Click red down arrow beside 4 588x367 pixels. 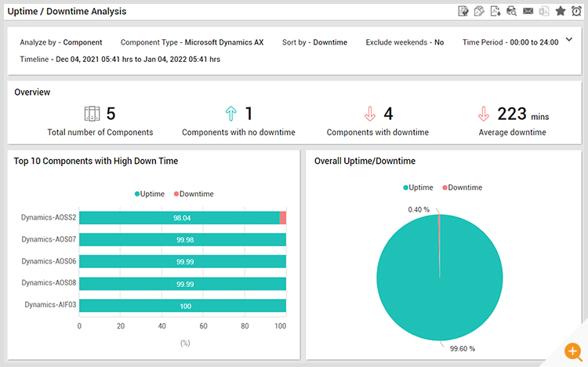pyautogui.click(x=370, y=114)
